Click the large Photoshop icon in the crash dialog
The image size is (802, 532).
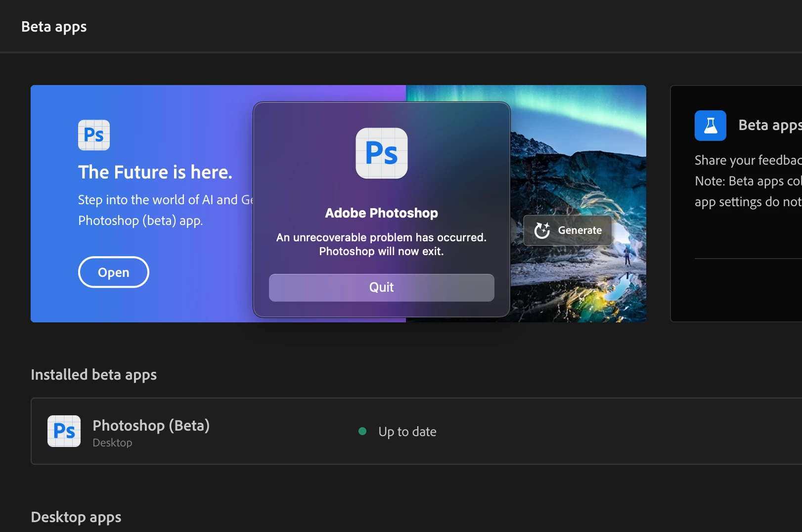tap(382, 153)
